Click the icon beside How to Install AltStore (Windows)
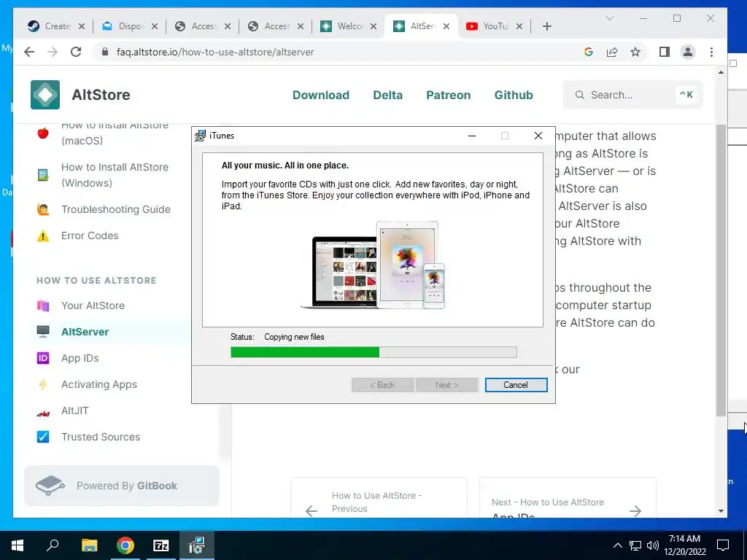The height and width of the screenshot is (560, 747). [x=43, y=175]
